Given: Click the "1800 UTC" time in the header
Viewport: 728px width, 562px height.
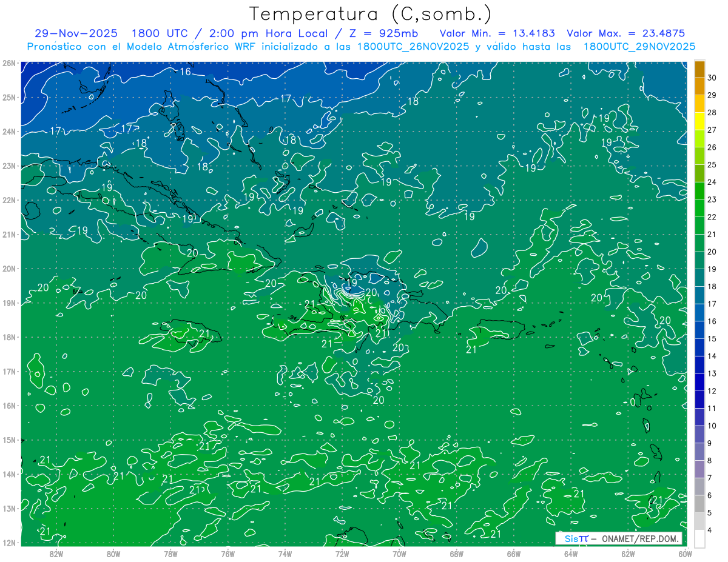Looking at the screenshot, I should coord(160,33).
